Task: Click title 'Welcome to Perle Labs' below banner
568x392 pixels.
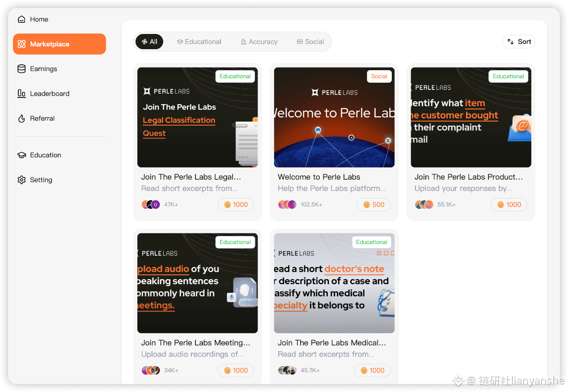Action: coord(319,177)
